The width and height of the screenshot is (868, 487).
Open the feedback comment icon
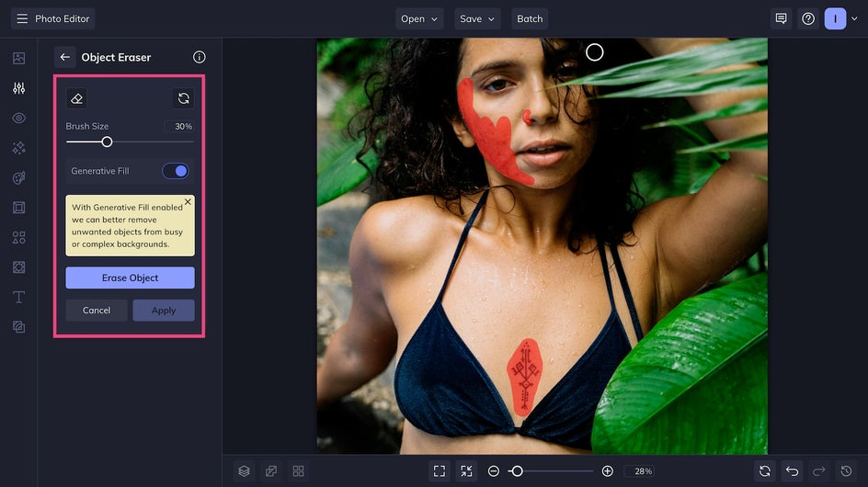[781, 18]
